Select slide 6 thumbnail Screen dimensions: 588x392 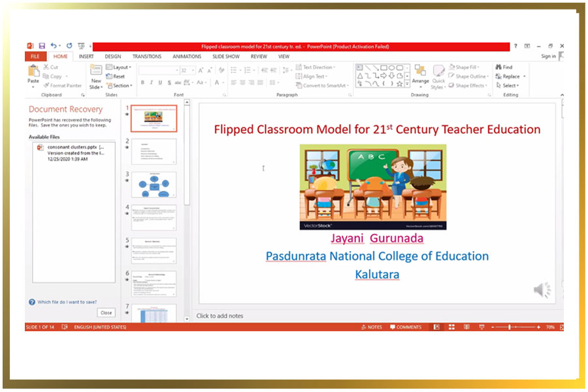[x=154, y=284]
